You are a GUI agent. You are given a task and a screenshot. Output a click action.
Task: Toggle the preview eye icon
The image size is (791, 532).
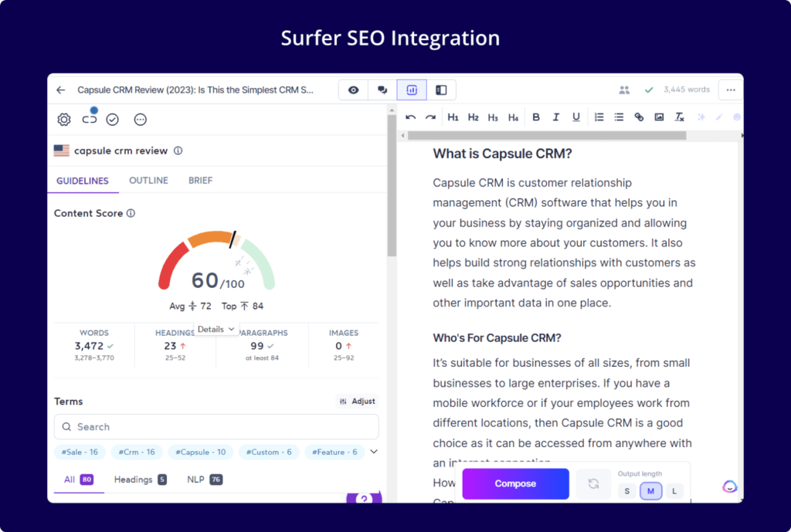click(x=354, y=90)
